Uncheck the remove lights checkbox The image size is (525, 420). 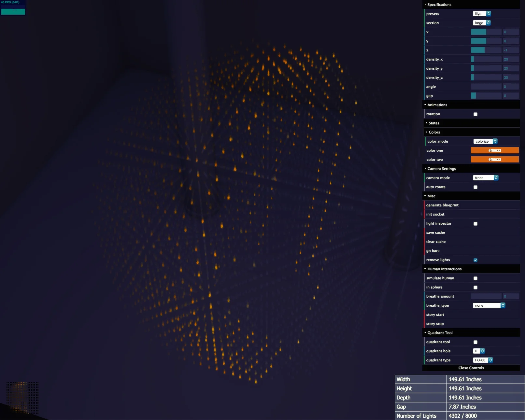(x=475, y=260)
